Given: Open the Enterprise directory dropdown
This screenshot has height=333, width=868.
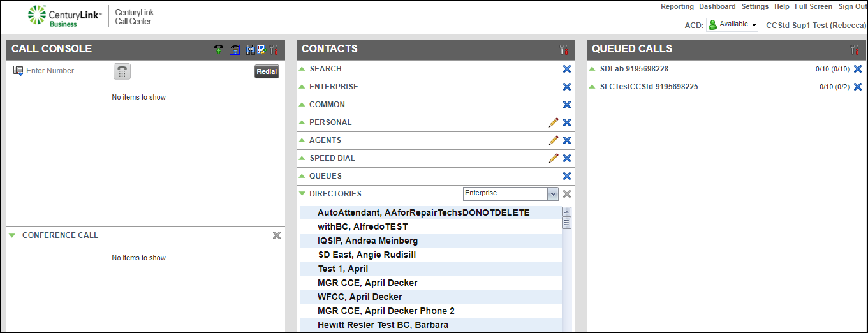Looking at the screenshot, I should (510, 193).
